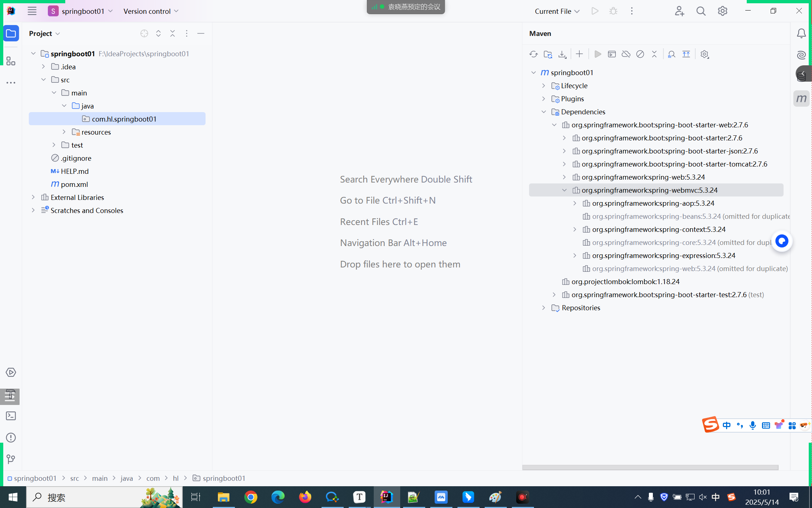Open the Git tool window icon
Viewport: 812px width, 508px height.
tap(11, 459)
